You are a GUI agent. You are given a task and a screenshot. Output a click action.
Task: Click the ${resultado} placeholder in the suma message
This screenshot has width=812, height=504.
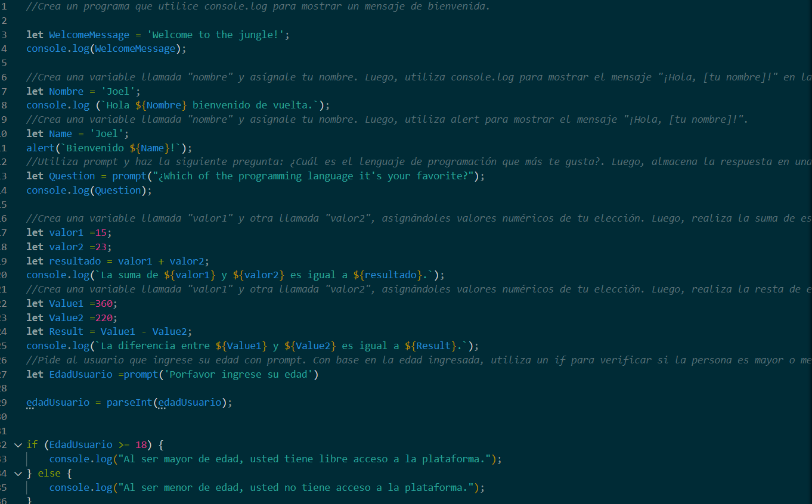click(x=388, y=275)
